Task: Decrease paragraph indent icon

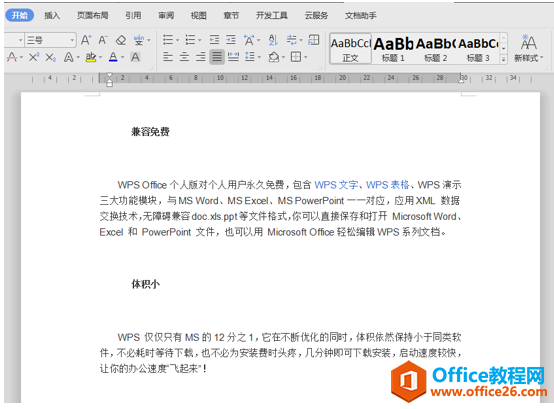Action: [x=214, y=40]
